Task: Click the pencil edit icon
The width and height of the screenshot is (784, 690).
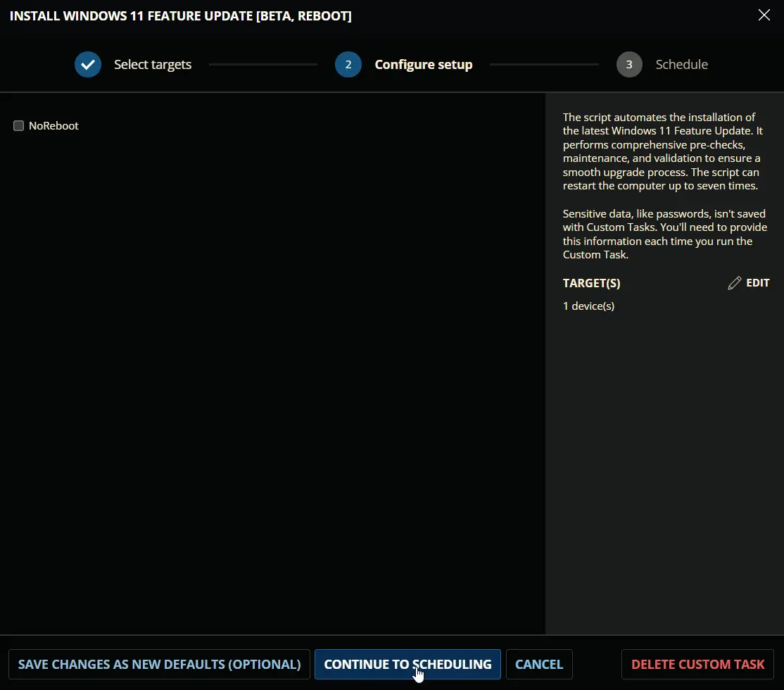Action: (735, 283)
